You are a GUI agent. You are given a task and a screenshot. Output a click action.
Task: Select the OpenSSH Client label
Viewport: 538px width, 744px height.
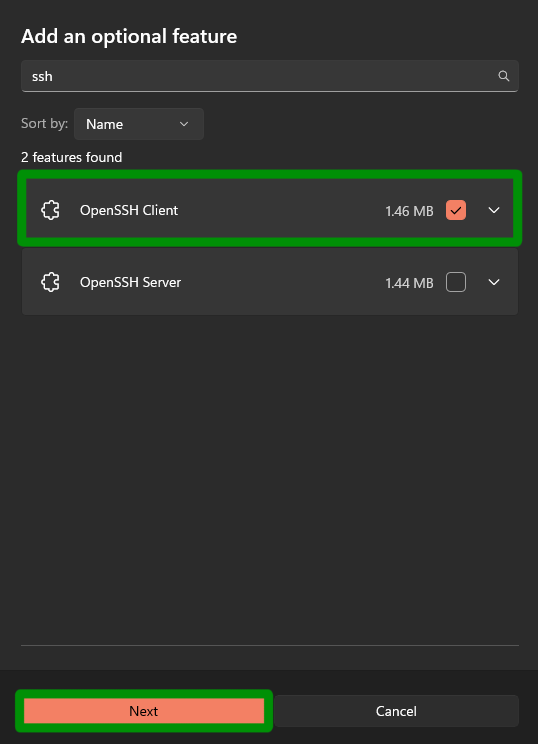click(x=129, y=210)
